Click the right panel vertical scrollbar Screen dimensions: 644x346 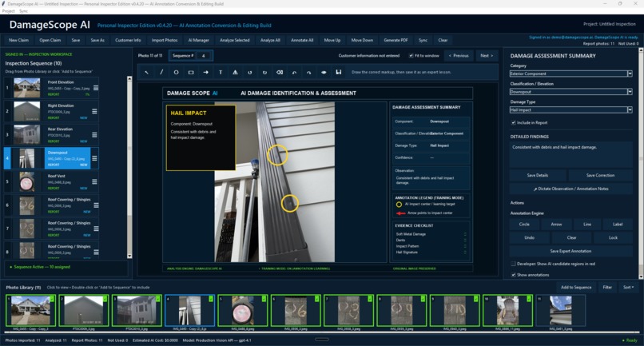coord(641,165)
